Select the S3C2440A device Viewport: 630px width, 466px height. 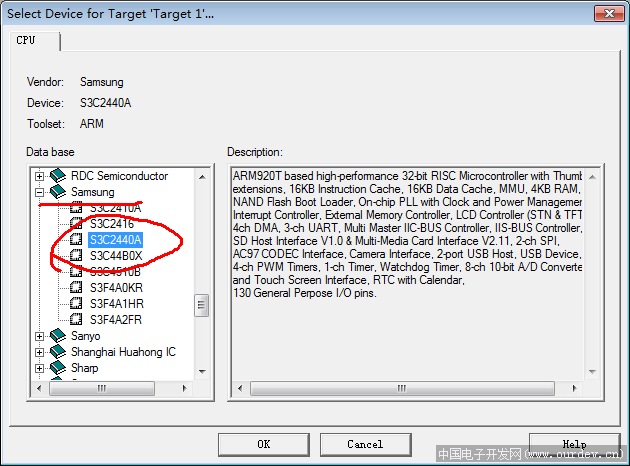(x=116, y=240)
